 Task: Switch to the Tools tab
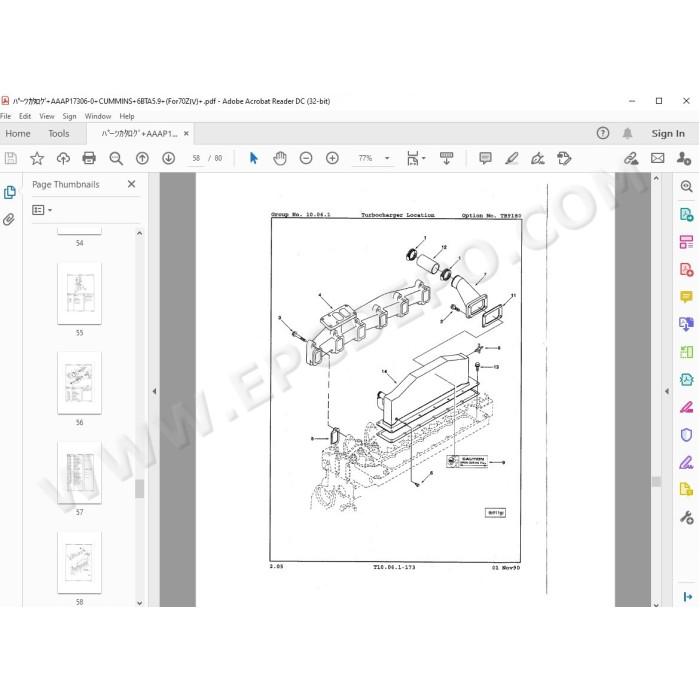click(58, 133)
